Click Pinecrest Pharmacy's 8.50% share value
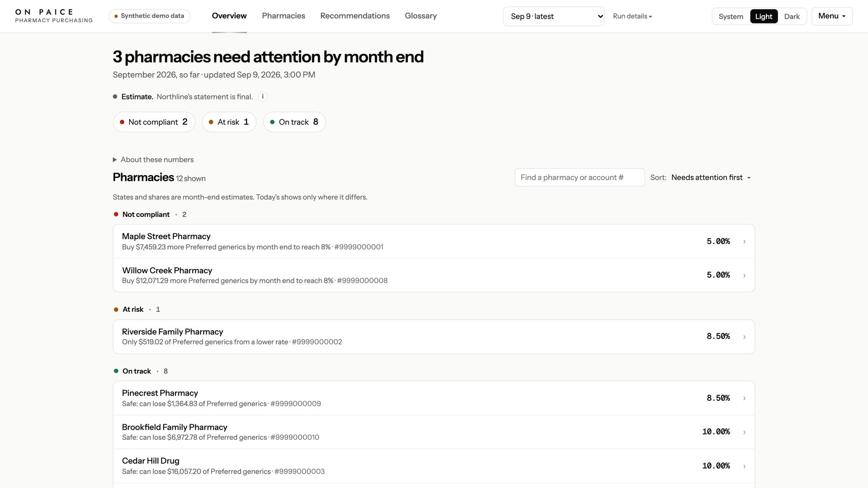The image size is (868, 488). click(x=718, y=398)
